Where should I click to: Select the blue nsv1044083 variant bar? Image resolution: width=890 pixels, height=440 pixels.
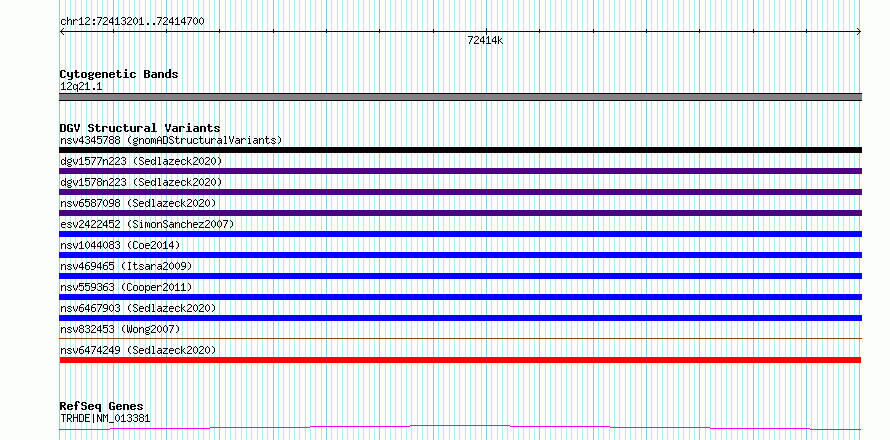click(460, 255)
